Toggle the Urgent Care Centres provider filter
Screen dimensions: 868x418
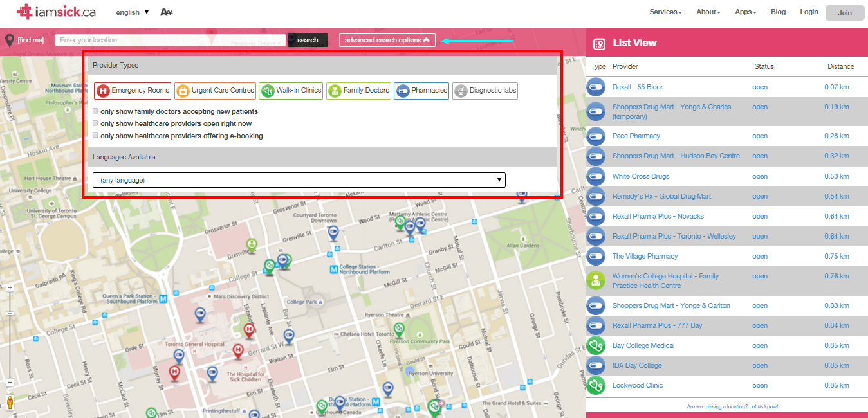[215, 91]
